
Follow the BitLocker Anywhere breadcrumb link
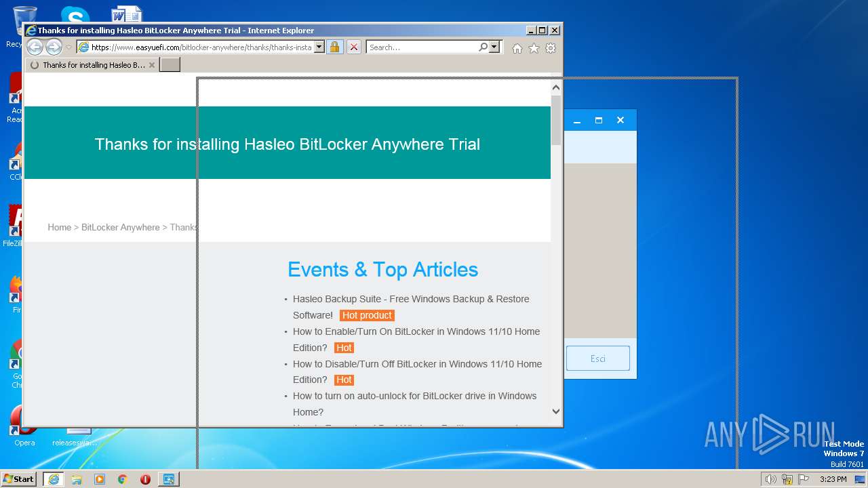pos(121,227)
